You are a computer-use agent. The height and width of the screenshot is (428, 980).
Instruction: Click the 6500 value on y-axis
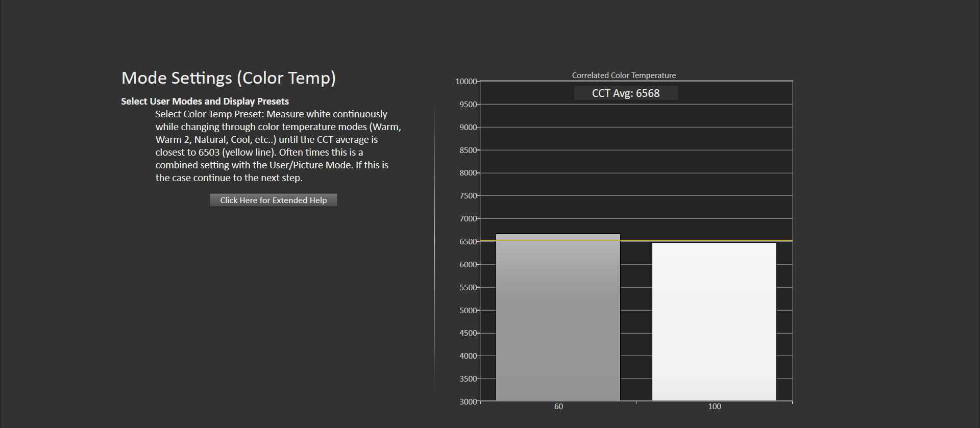468,242
